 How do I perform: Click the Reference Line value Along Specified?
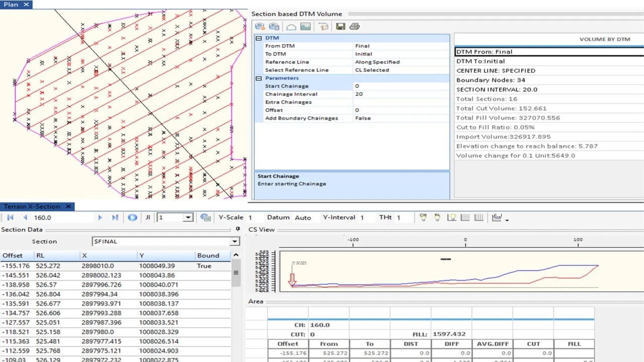coord(401,62)
